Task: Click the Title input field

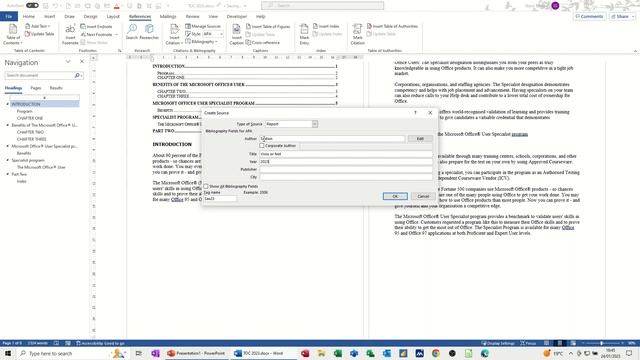Action: (x=346, y=154)
